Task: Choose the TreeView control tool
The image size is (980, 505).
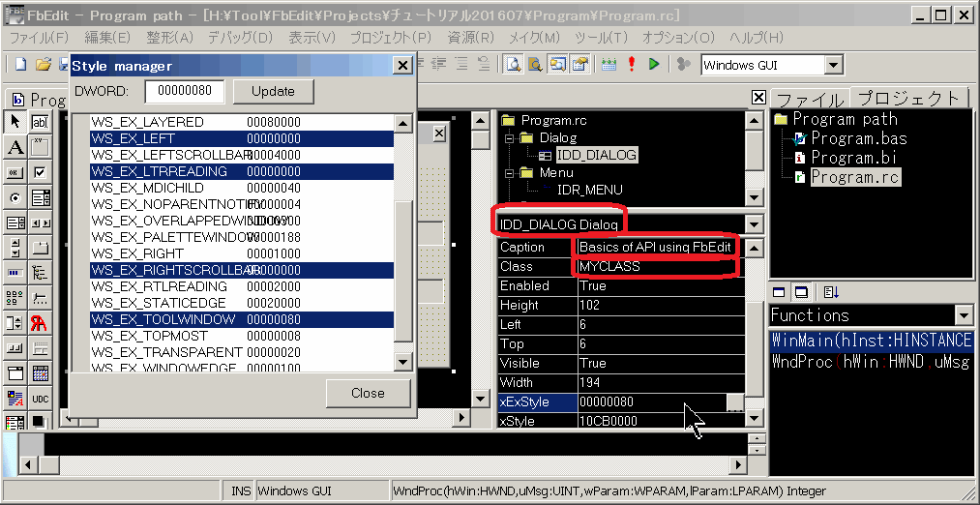Action: [x=40, y=273]
